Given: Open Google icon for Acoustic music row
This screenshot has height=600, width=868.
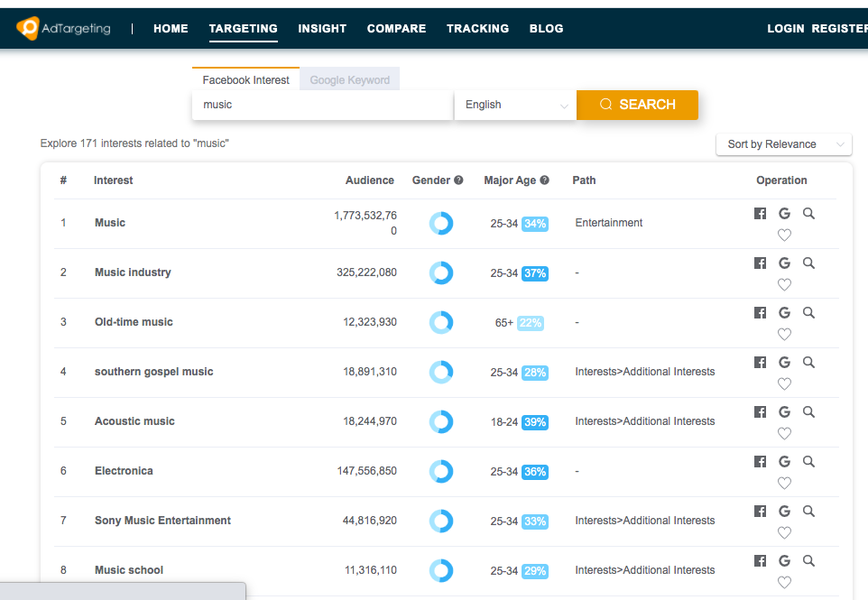Looking at the screenshot, I should tap(784, 411).
